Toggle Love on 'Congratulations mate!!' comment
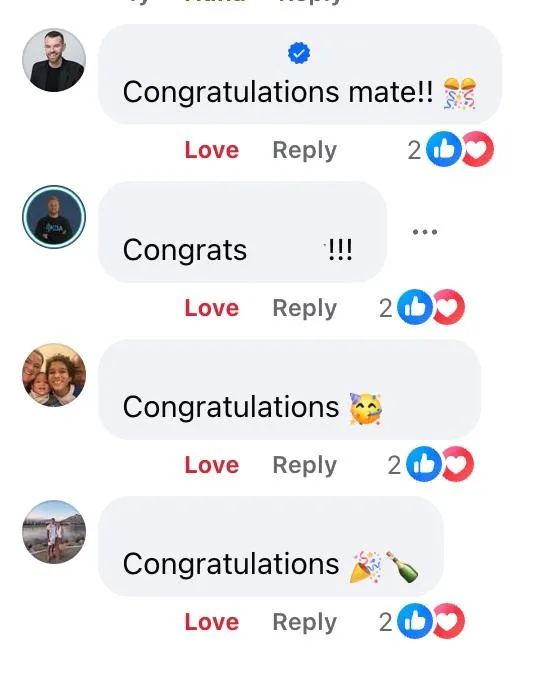This screenshot has height=678, width=554. (x=211, y=150)
